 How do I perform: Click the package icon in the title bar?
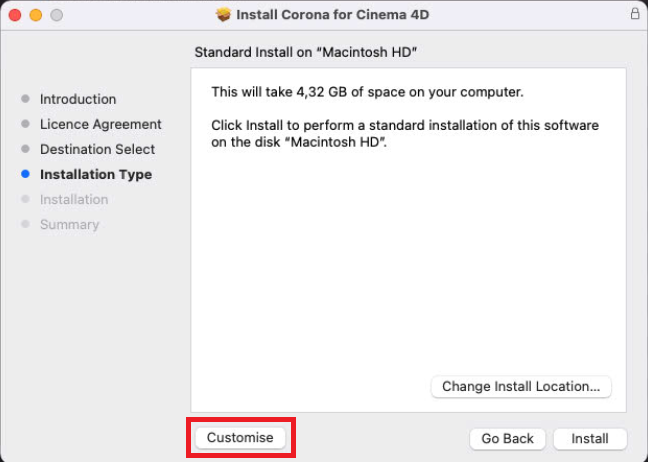click(223, 15)
